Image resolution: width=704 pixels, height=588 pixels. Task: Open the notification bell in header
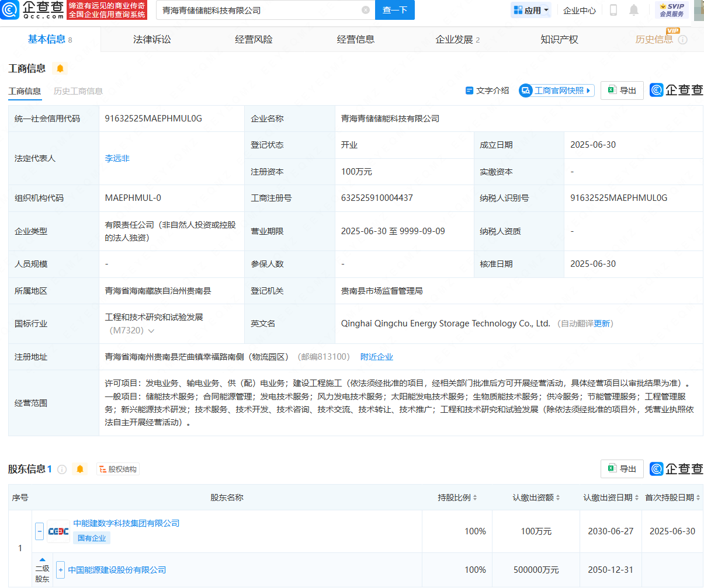coord(634,10)
